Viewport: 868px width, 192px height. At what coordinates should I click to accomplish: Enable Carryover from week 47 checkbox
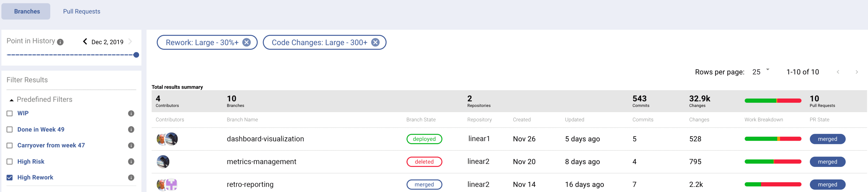click(10, 145)
